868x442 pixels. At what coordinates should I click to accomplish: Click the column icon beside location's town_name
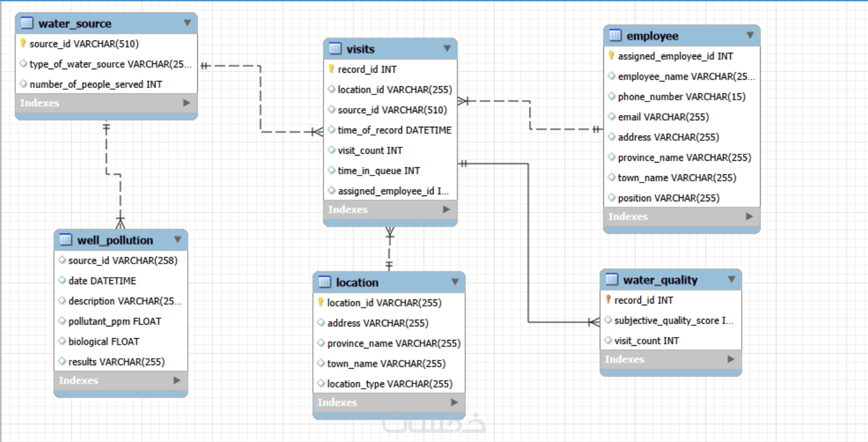321,363
